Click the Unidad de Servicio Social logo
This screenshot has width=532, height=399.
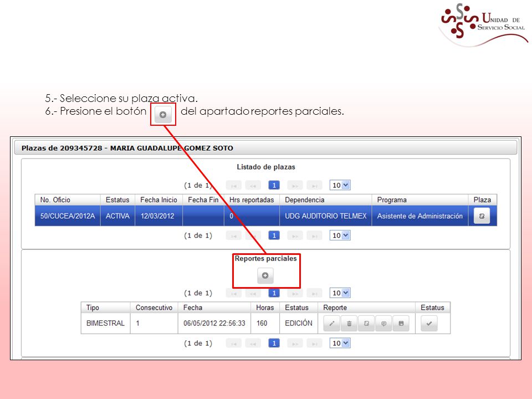[x=483, y=24]
